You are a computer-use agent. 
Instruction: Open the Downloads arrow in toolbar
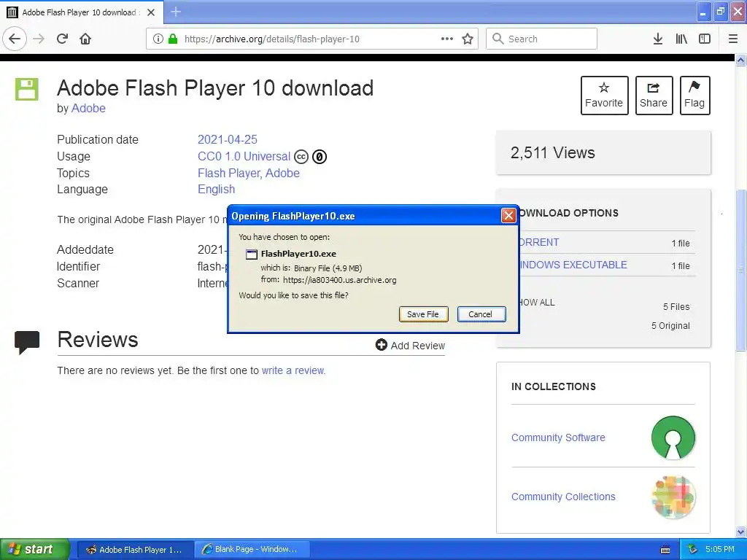(x=658, y=39)
